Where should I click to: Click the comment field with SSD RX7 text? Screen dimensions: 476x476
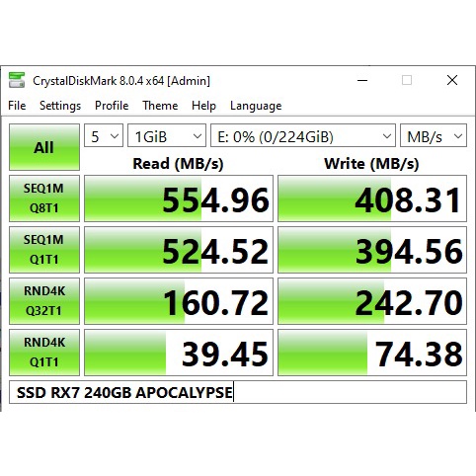point(238,392)
